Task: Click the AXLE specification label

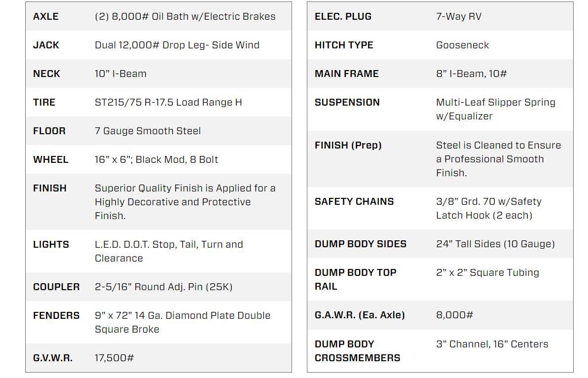Action: [x=46, y=16]
